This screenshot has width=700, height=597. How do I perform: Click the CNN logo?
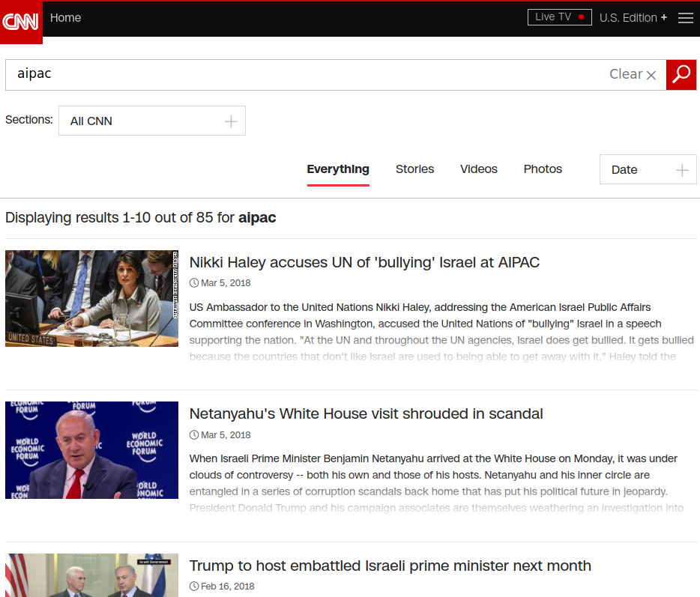[x=21, y=22]
